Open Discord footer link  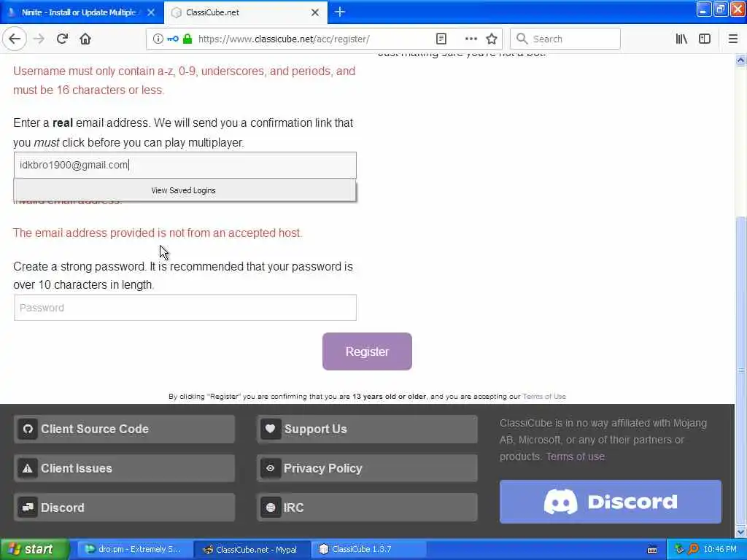(124, 507)
